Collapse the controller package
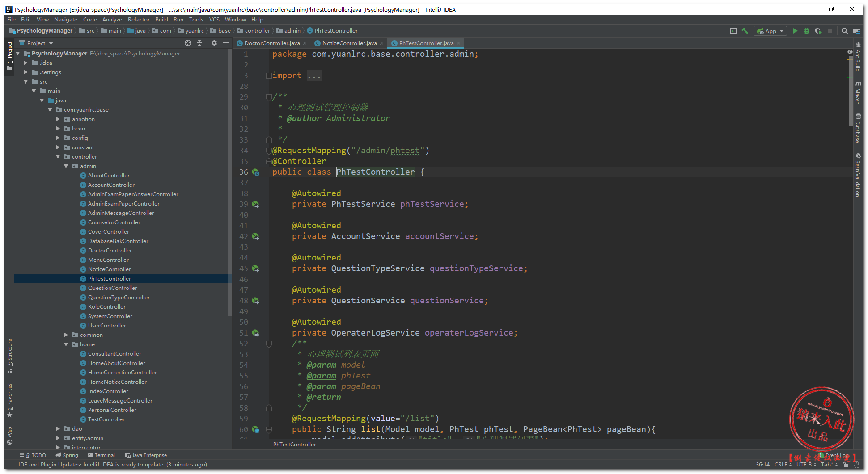 [x=58, y=157]
